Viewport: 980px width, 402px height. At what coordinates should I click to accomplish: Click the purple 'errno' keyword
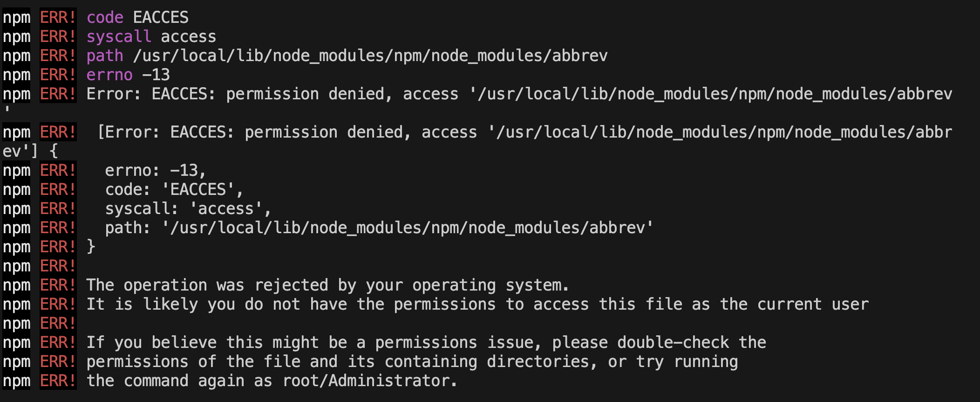click(x=109, y=75)
